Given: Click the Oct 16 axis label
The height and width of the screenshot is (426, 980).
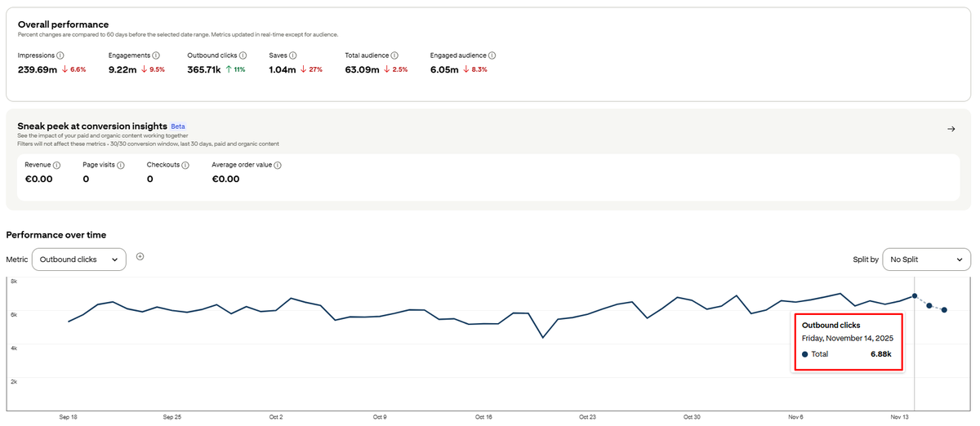Looking at the screenshot, I should [x=483, y=417].
